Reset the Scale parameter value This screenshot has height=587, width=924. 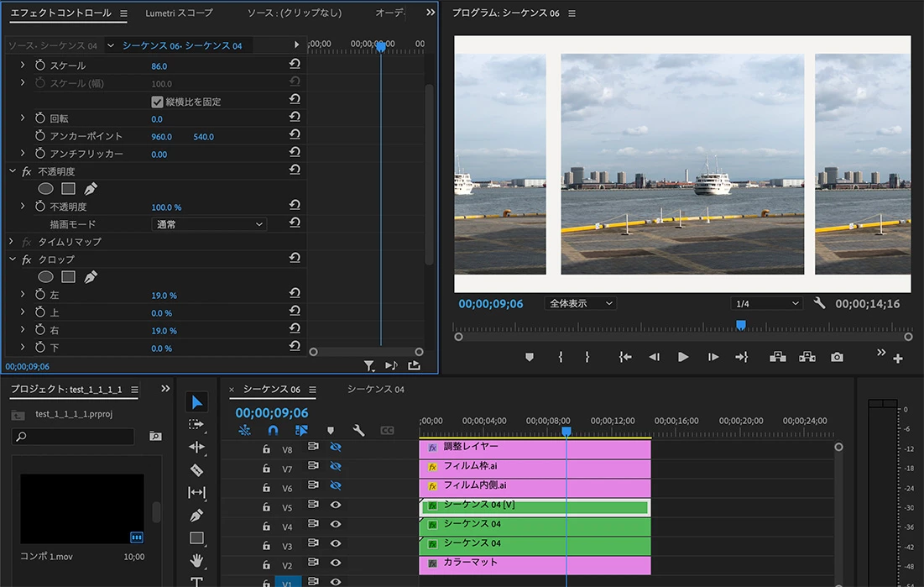(295, 65)
